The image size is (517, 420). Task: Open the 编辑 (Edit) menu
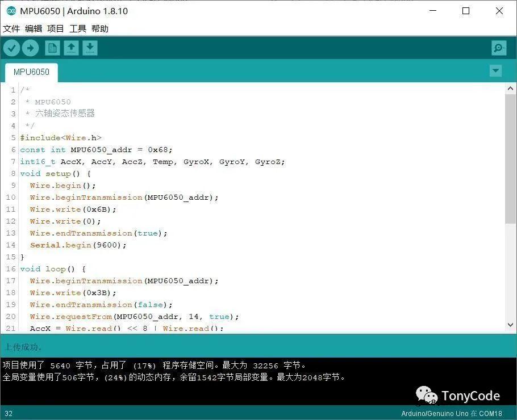click(x=34, y=28)
